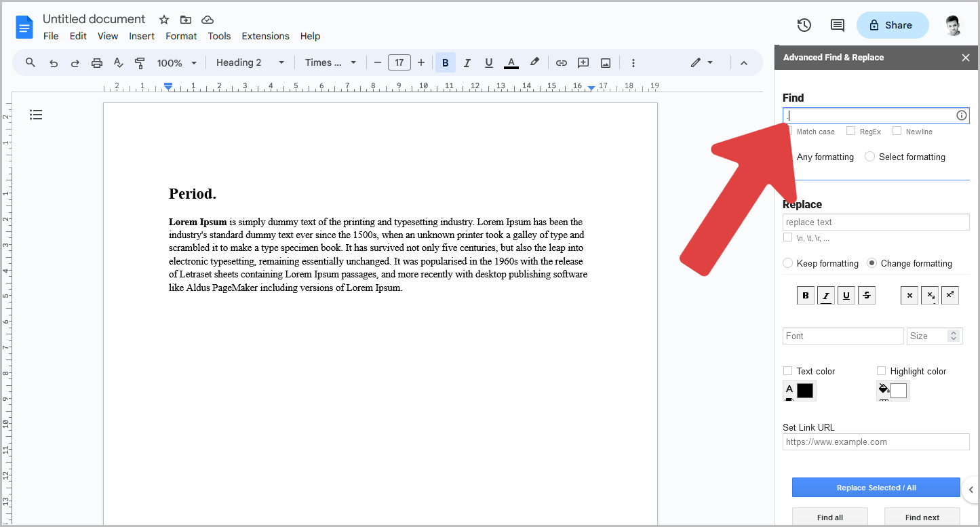Open the highlight color pen tool
The width and height of the screenshot is (980, 527).
[x=534, y=62]
